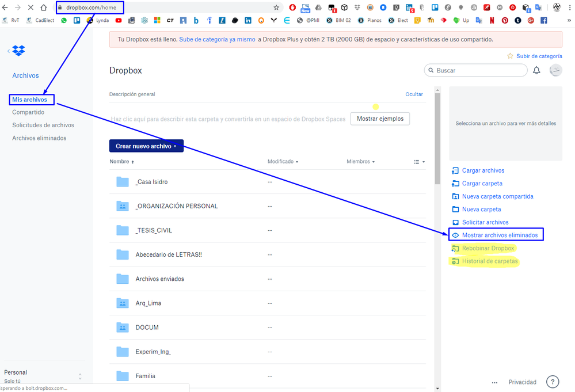Click the Cargar archivos upload icon
This screenshot has width=575, height=392.
(x=455, y=170)
